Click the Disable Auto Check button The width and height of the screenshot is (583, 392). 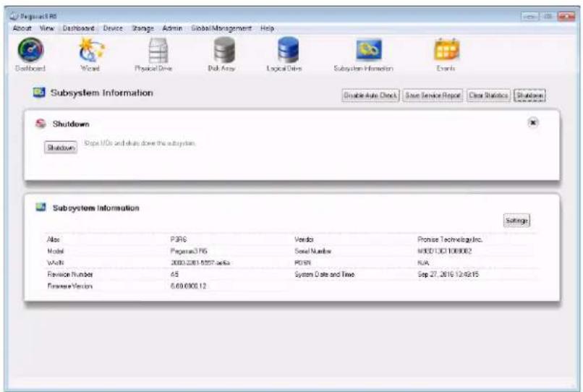coord(370,95)
